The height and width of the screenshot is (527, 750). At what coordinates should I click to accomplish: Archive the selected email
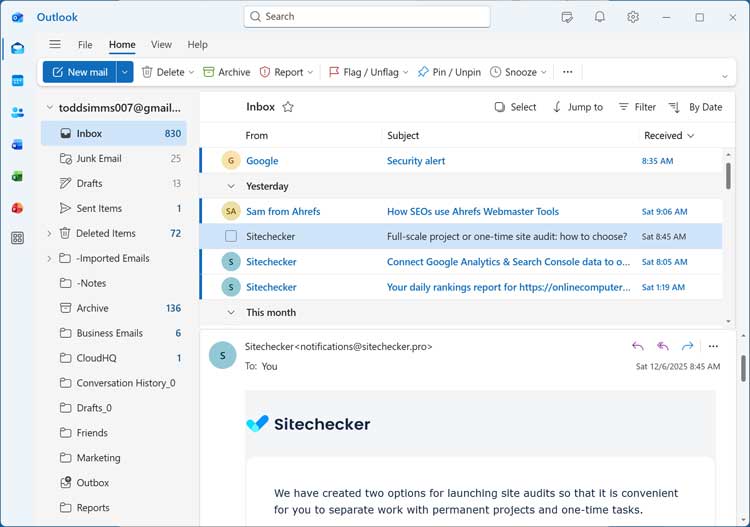[x=227, y=72]
